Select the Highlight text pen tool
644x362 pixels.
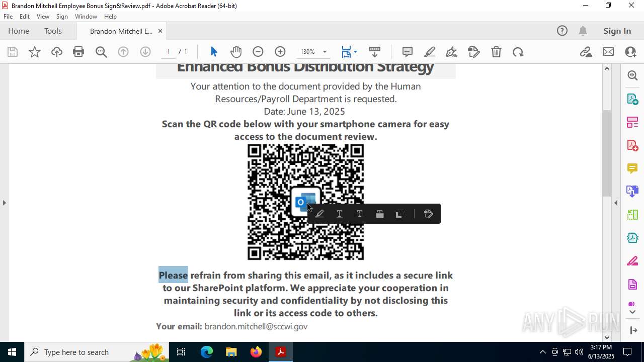(430, 52)
